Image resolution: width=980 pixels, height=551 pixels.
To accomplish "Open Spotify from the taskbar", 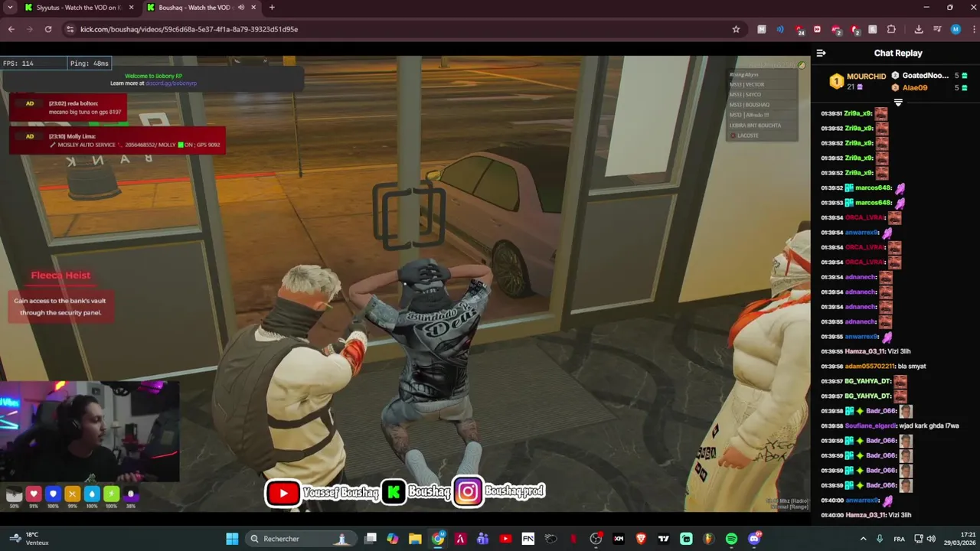I will pos(731,539).
